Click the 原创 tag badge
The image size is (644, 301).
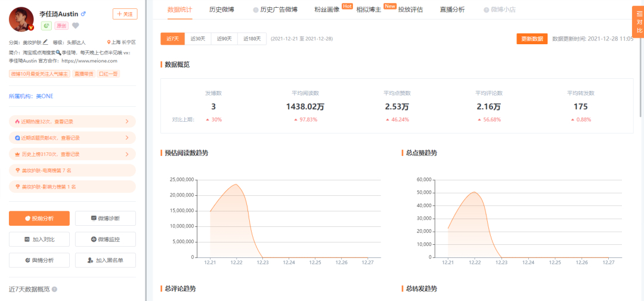61,26
